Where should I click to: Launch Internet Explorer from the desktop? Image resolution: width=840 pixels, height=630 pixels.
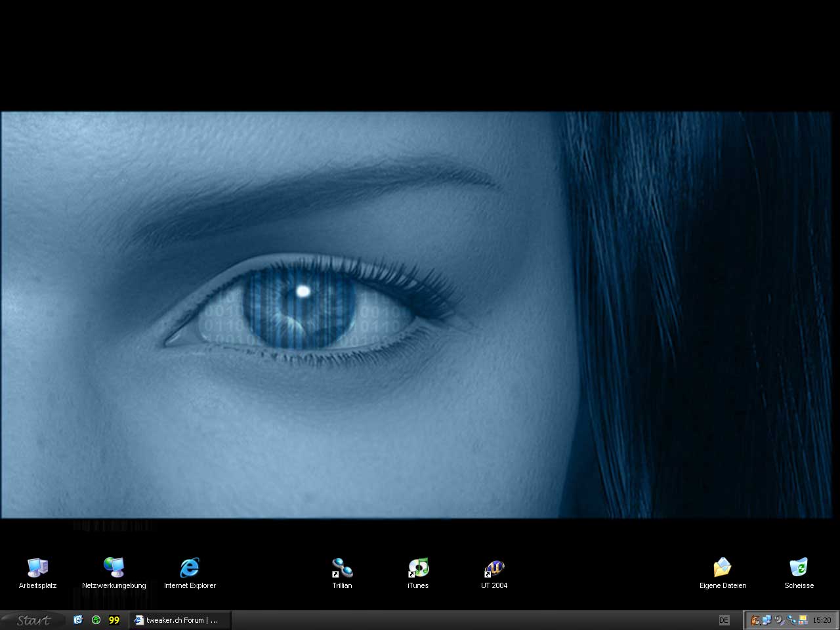pyautogui.click(x=190, y=568)
